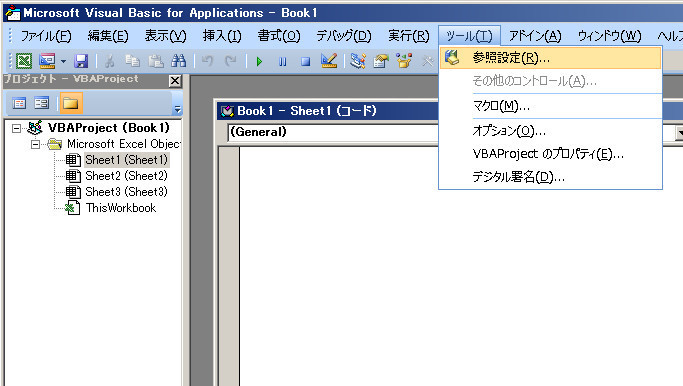Close the ツール(T) menu
This screenshot has height=386, width=683.
coord(469,36)
